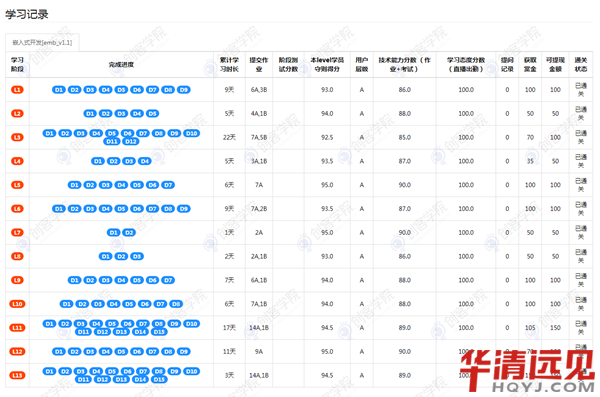Screen dimensions: 600x397
Task: Click the 完成进度 column header
Action: 121,65
